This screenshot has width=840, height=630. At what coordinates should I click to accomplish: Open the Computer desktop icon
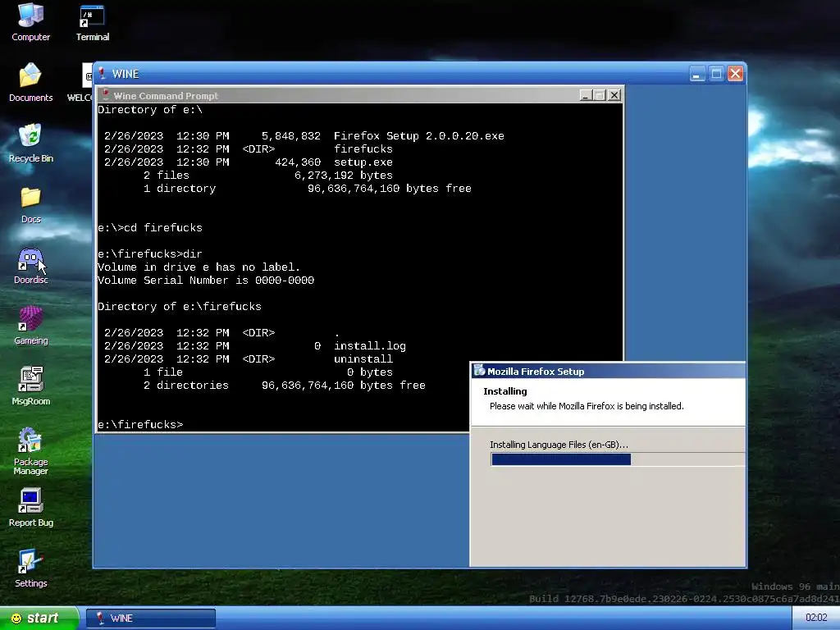click(x=30, y=22)
